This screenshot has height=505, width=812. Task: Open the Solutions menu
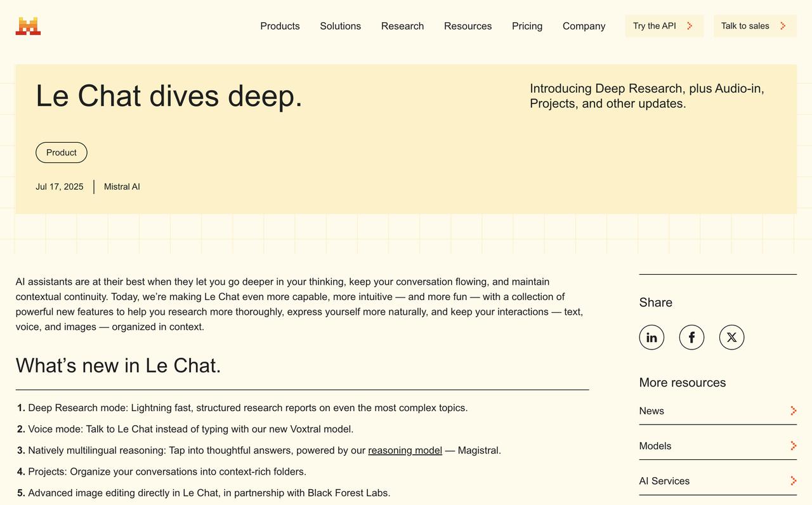[340, 26]
